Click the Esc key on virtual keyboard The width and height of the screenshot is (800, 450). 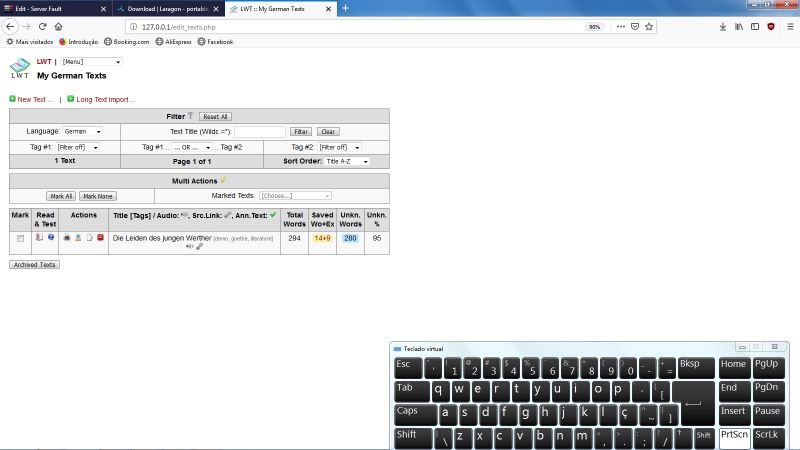[x=408, y=367]
